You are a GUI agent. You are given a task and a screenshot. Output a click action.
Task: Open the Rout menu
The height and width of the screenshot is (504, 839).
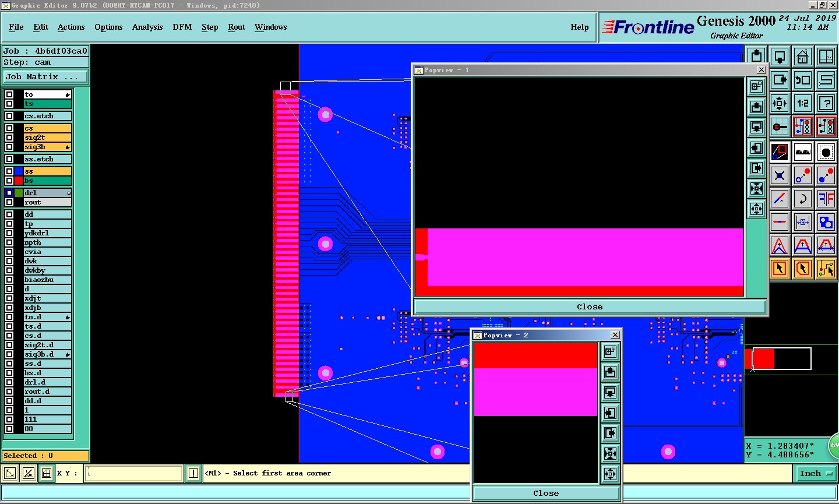(x=237, y=27)
